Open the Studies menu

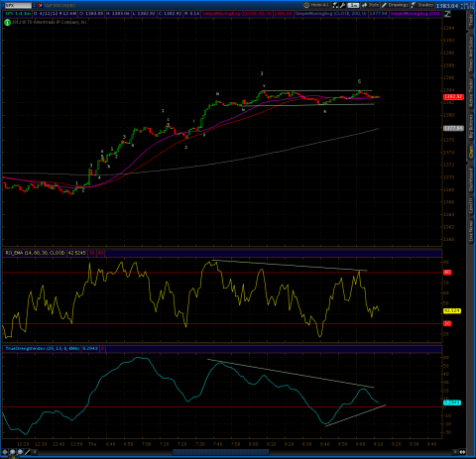pyautogui.click(x=422, y=5)
